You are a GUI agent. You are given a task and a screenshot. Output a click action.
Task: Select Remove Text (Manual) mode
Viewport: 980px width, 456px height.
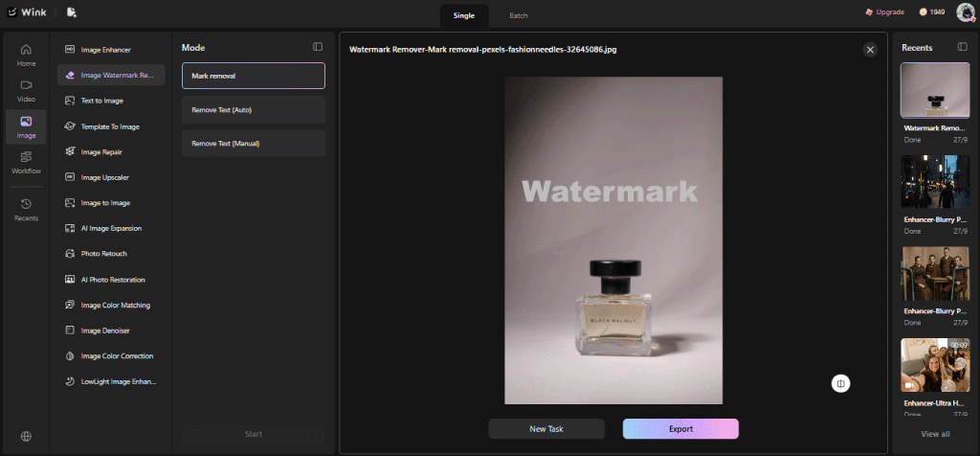point(254,144)
